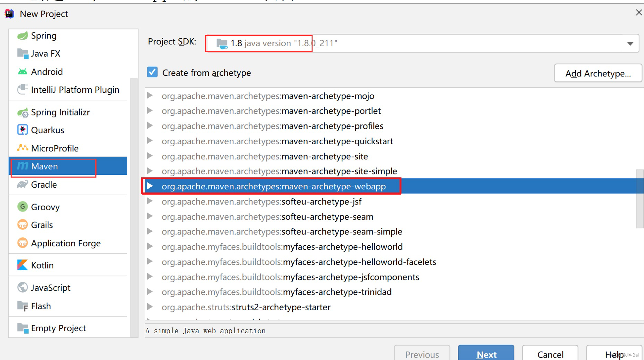Click the IntelliJ Platform Plugin icon
This screenshot has width=644, height=360.
point(23,89)
